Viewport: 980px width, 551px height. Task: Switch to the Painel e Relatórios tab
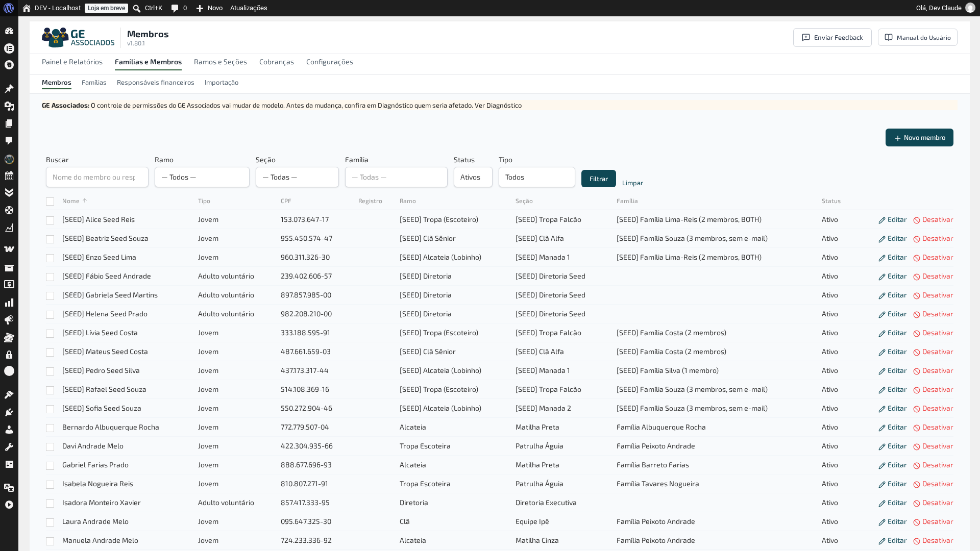click(x=72, y=62)
